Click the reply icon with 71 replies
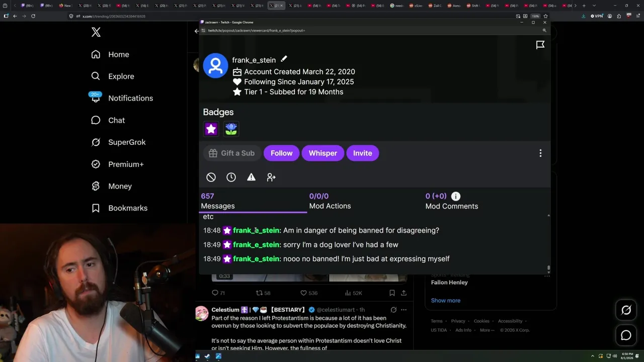The image size is (644, 362). (x=215, y=293)
